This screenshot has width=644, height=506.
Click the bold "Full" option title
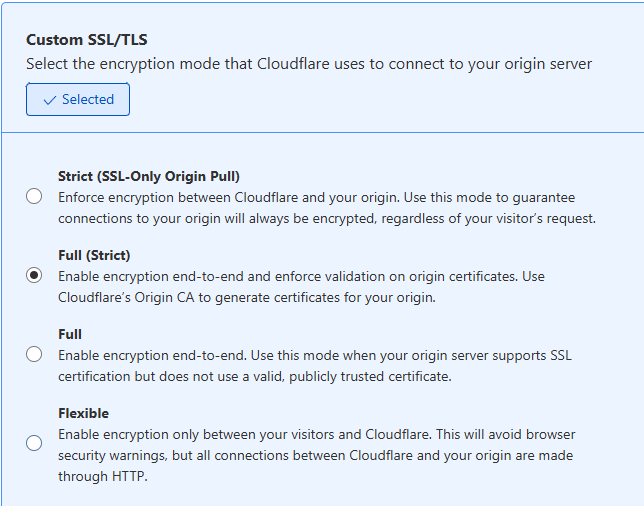70,334
